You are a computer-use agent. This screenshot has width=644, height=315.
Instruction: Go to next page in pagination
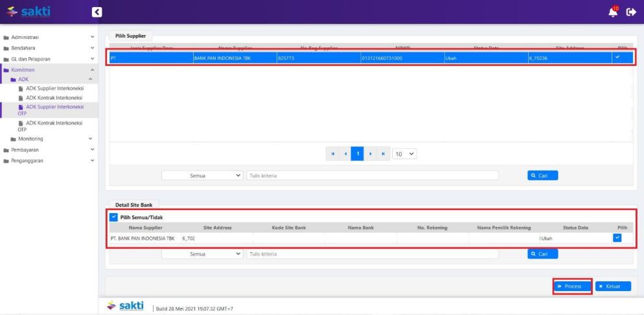tap(371, 154)
